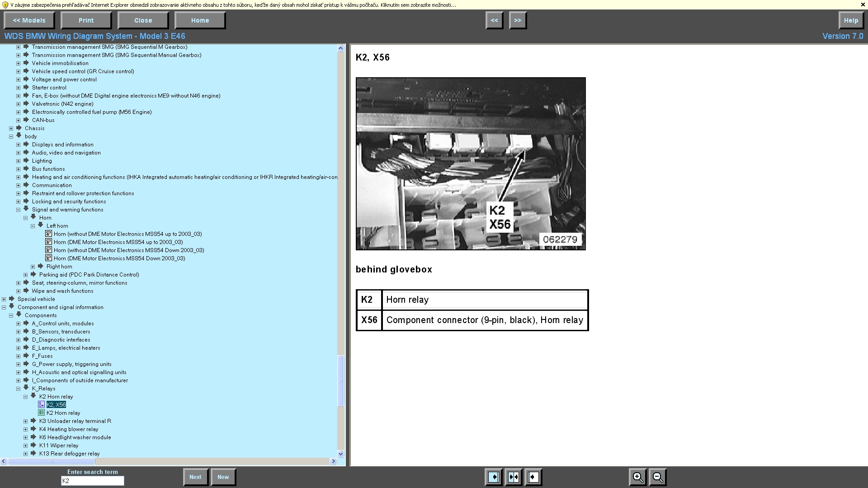Screen dimensions: 868x488
Task: Expand the F_Fuses node
Action: click(x=18, y=356)
